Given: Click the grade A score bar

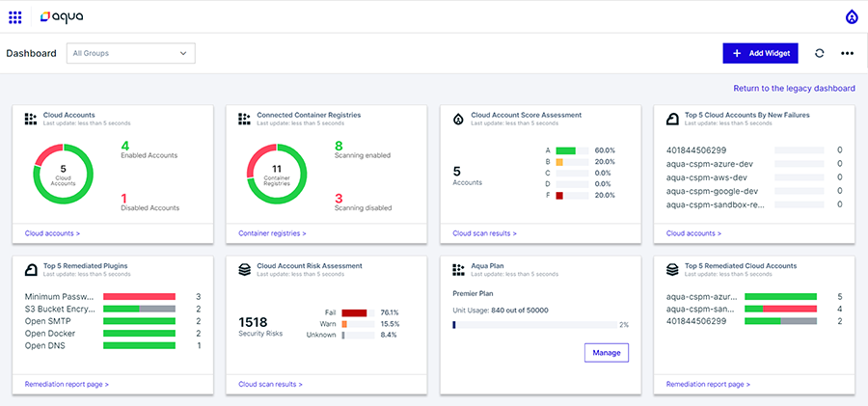Looking at the screenshot, I should 572,150.
